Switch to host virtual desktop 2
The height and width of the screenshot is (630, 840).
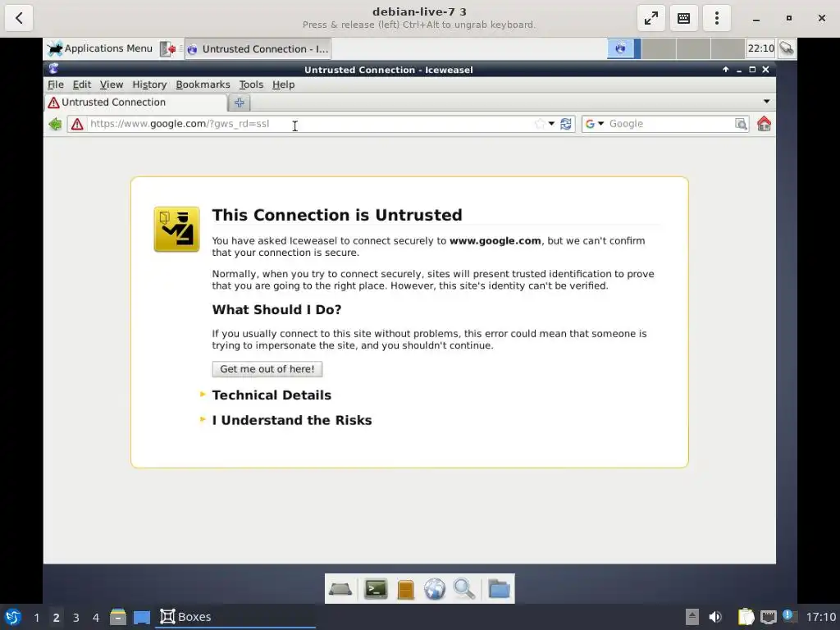[57, 618]
